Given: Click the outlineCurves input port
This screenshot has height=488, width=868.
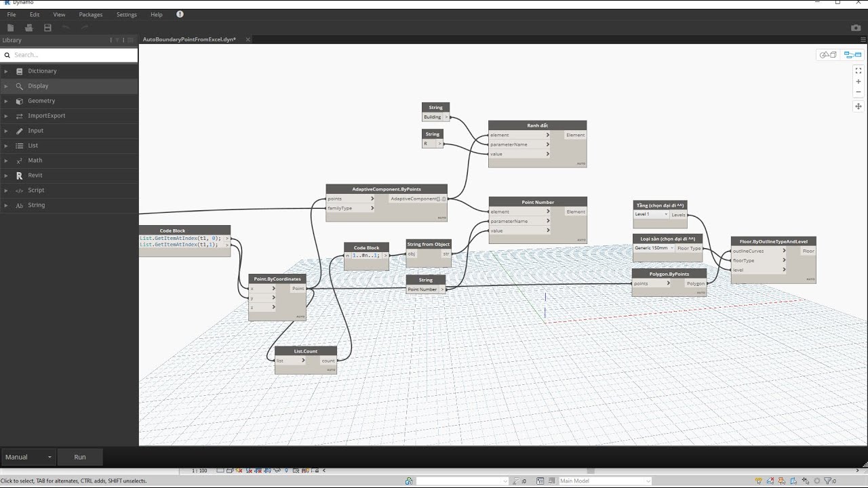Looking at the screenshot, I should [759, 251].
